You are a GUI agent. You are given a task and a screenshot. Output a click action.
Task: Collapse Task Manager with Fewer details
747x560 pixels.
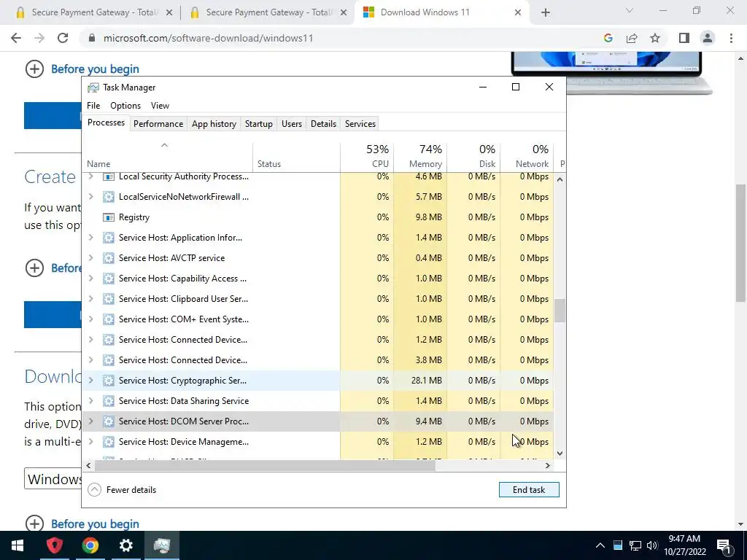(x=123, y=489)
